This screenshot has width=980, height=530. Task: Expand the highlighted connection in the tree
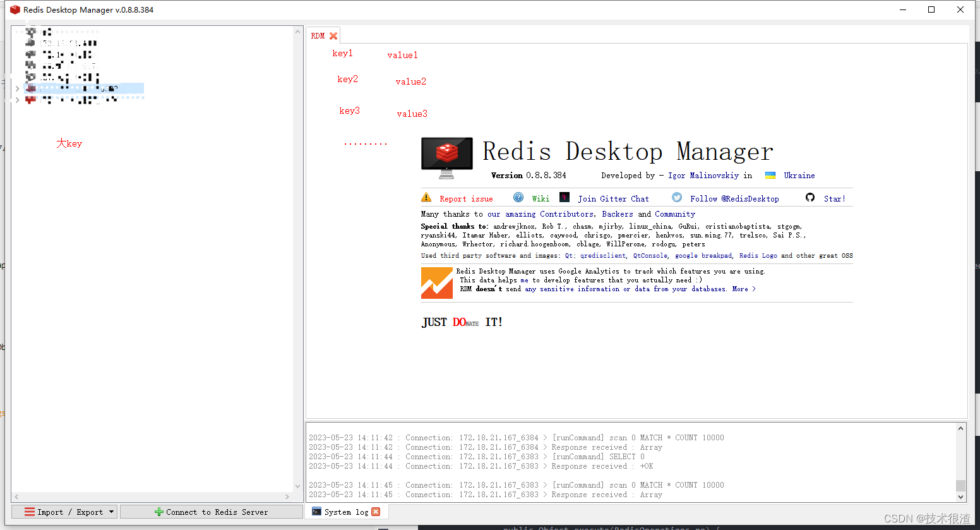tap(18, 89)
